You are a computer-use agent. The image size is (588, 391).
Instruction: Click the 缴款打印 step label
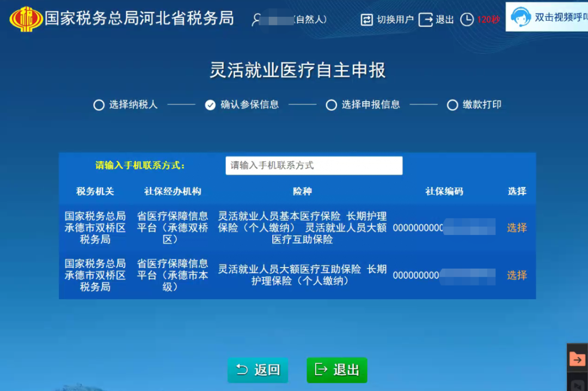point(482,104)
